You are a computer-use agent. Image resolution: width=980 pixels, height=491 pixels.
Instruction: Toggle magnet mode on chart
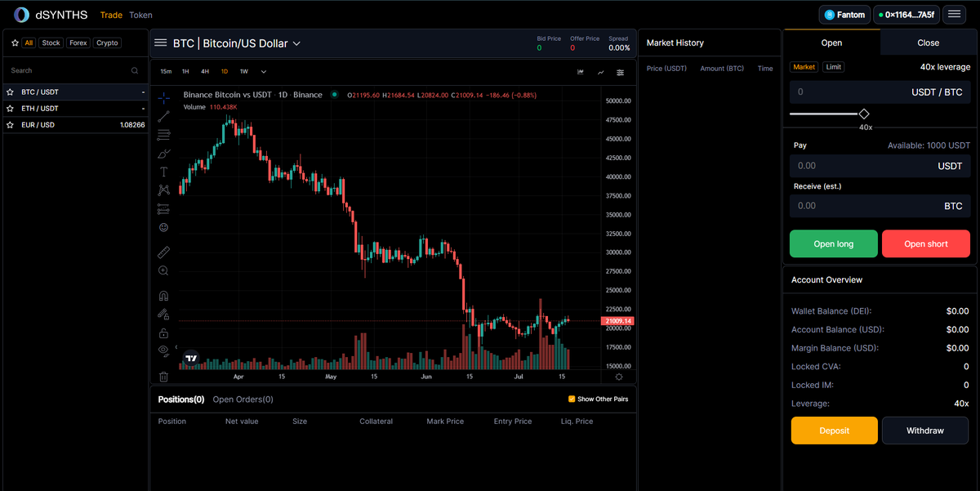pyautogui.click(x=163, y=296)
